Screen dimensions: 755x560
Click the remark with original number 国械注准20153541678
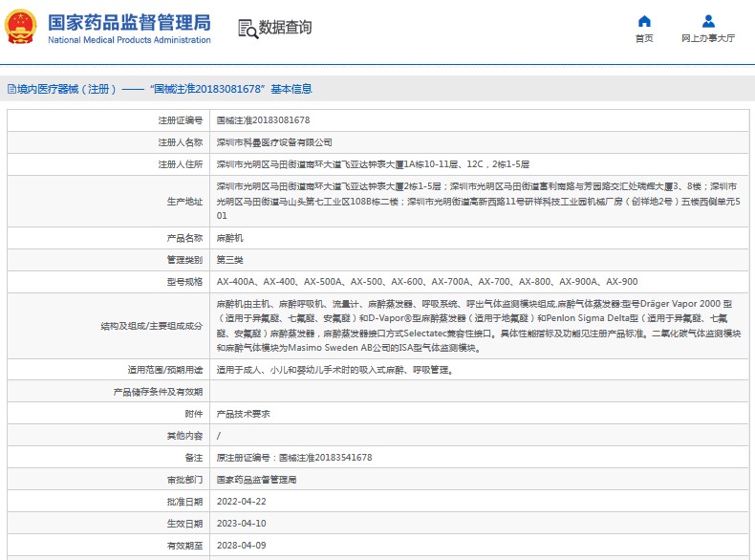294,458
